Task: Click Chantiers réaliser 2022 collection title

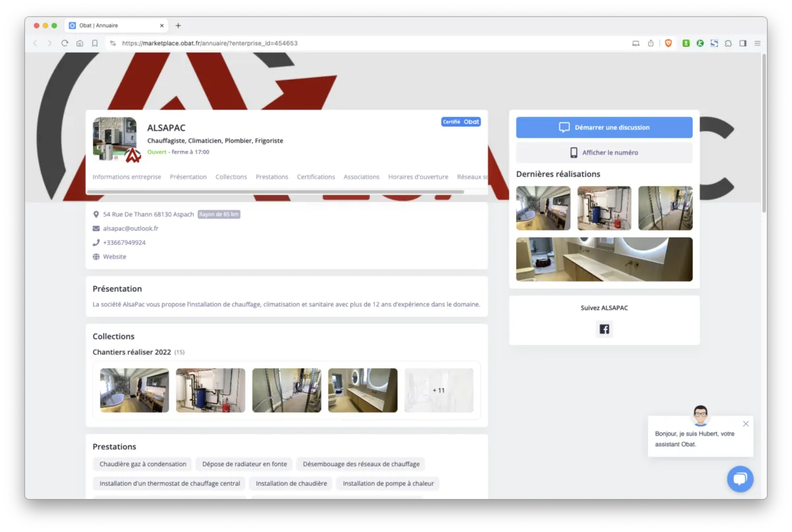Action: 131,352
